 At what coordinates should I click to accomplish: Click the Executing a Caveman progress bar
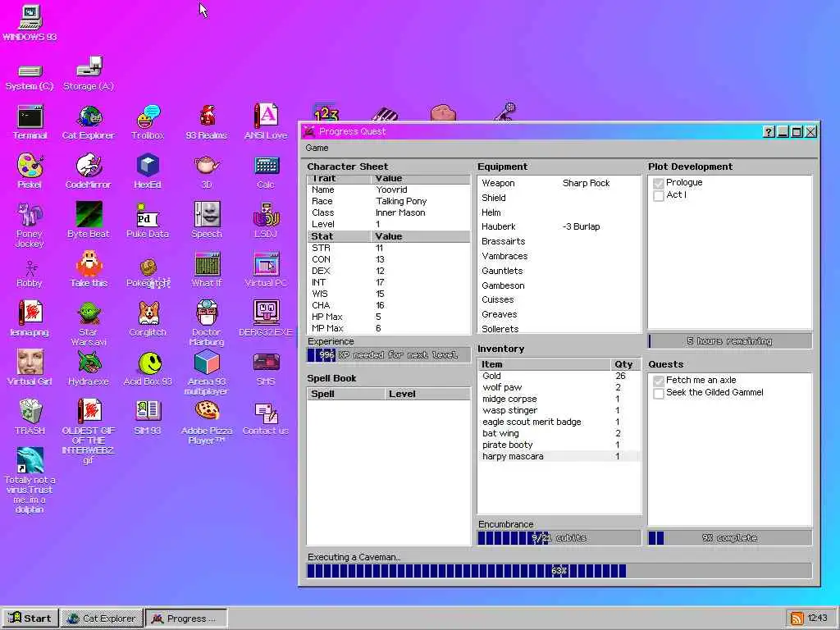[x=559, y=571]
